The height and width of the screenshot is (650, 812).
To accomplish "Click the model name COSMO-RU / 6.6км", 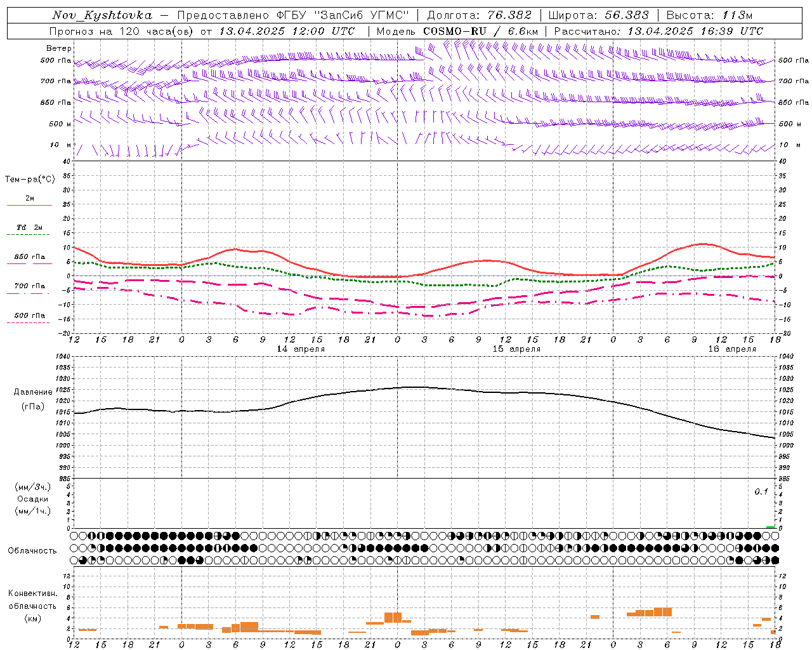I will pos(481,31).
